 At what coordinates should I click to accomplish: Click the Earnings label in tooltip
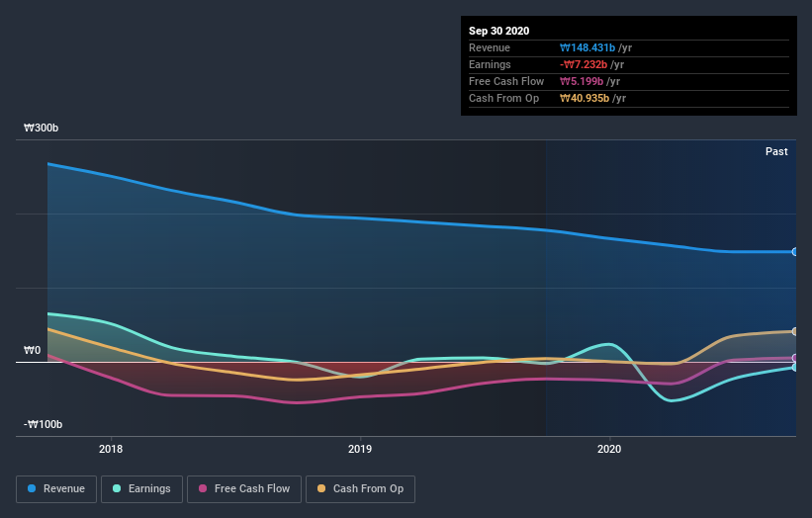490,64
